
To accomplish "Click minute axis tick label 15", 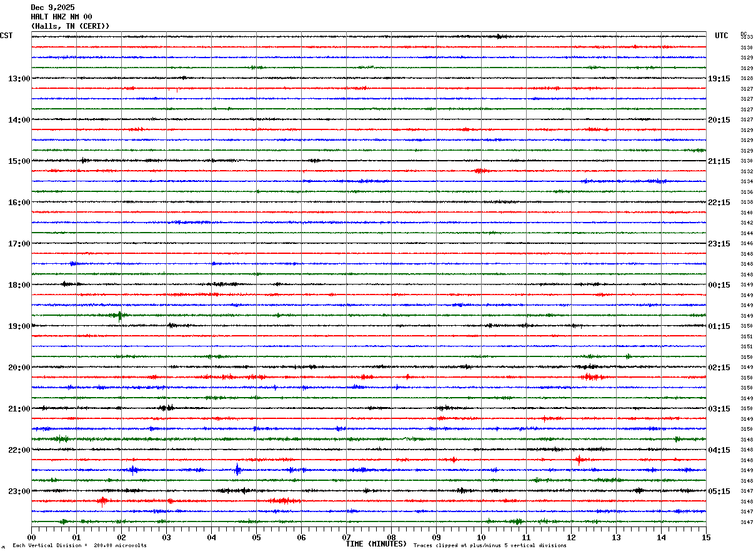I will click(706, 537).
